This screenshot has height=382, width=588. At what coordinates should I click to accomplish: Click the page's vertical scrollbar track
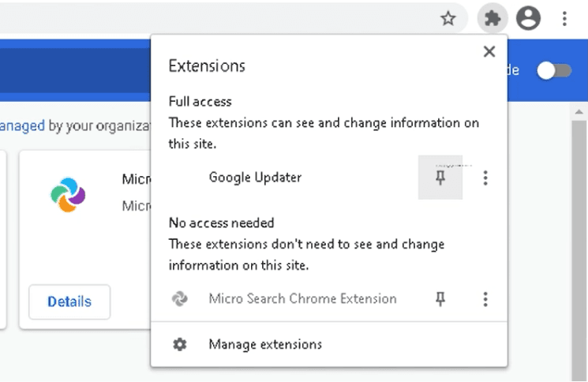click(x=580, y=253)
